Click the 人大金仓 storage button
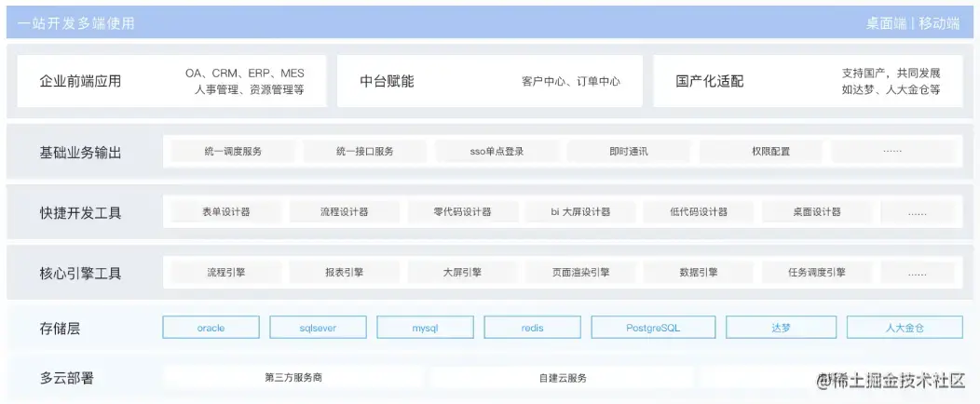The image size is (980, 404). [x=905, y=328]
